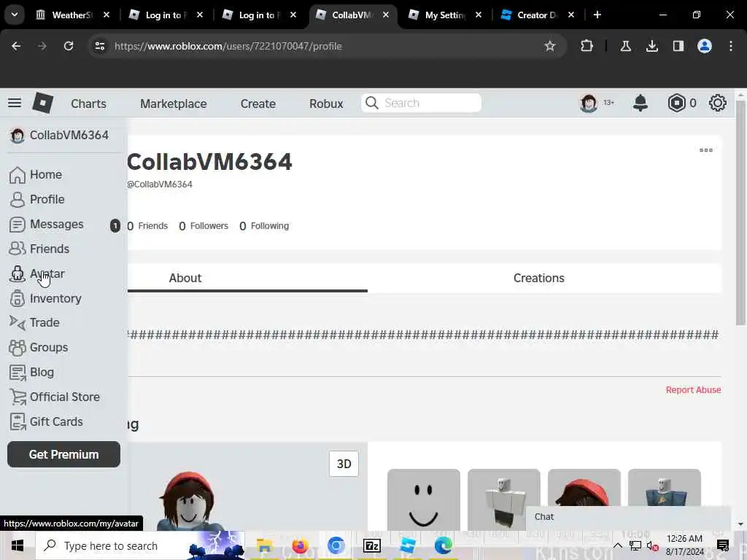Open the Windows Start menu
The height and width of the screenshot is (560, 747).
point(18,545)
